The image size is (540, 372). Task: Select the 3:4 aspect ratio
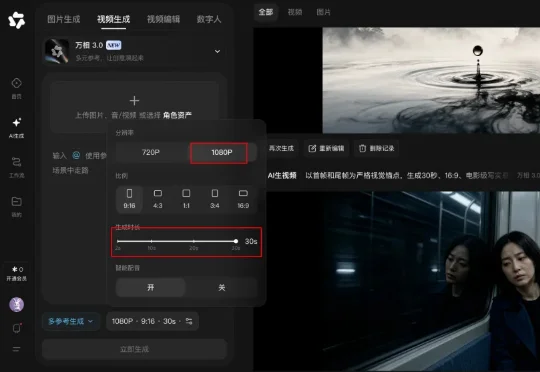[x=215, y=199]
